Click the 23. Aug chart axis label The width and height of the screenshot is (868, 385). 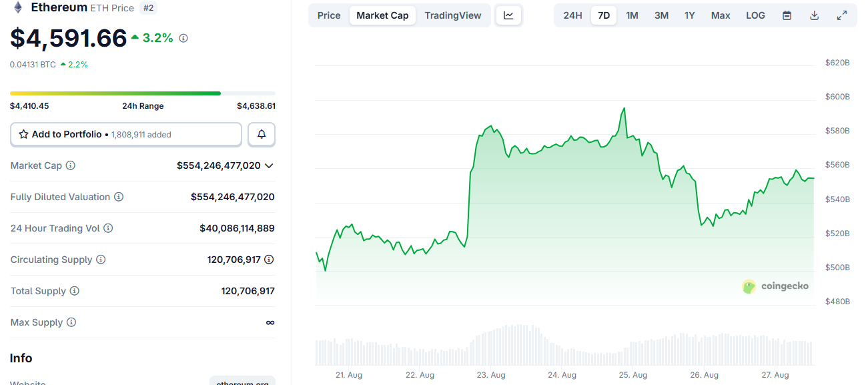(x=491, y=375)
